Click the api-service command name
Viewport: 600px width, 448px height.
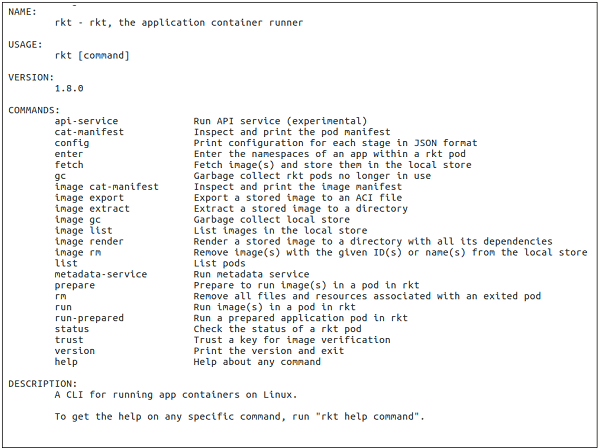(x=86, y=121)
